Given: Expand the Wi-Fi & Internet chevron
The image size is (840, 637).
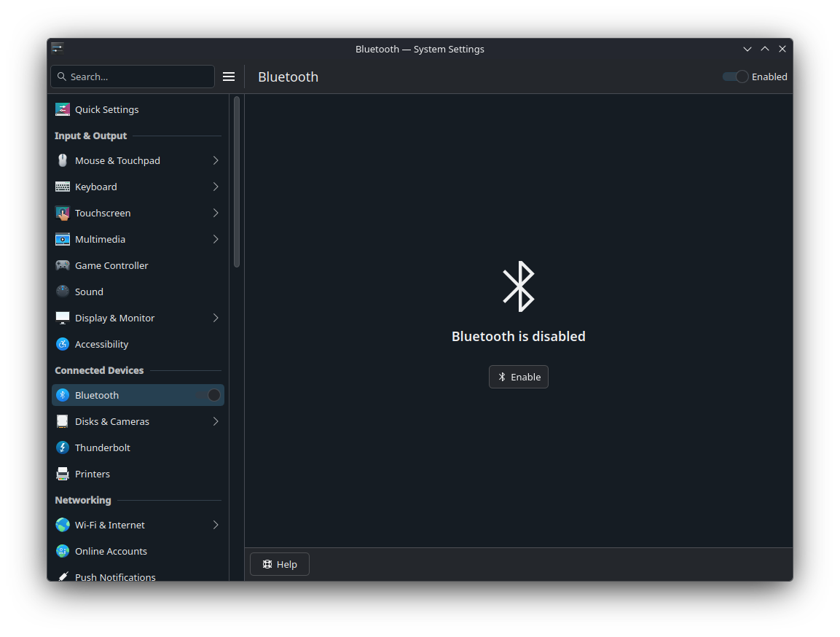Looking at the screenshot, I should (x=216, y=525).
